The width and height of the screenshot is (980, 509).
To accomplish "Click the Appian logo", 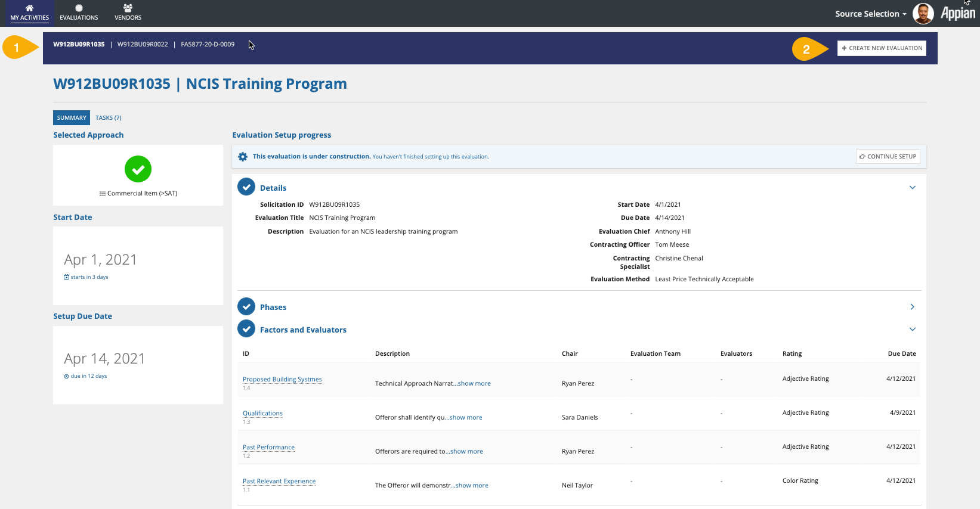I will (957, 13).
